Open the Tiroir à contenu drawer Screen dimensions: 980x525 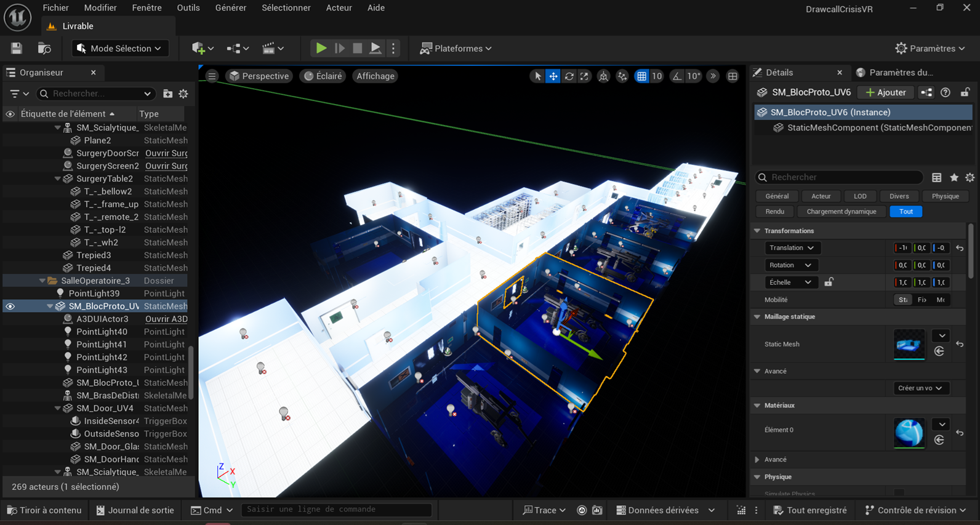44,510
